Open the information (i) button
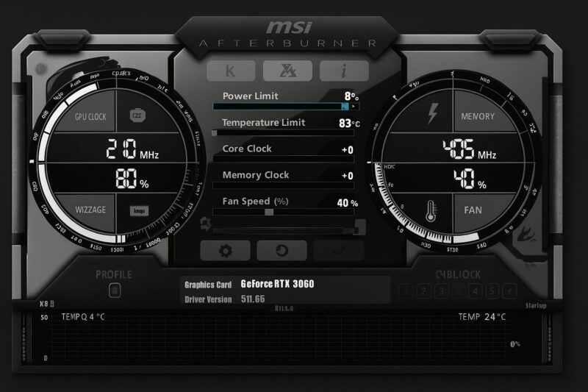The height and width of the screenshot is (392, 588). (344, 71)
